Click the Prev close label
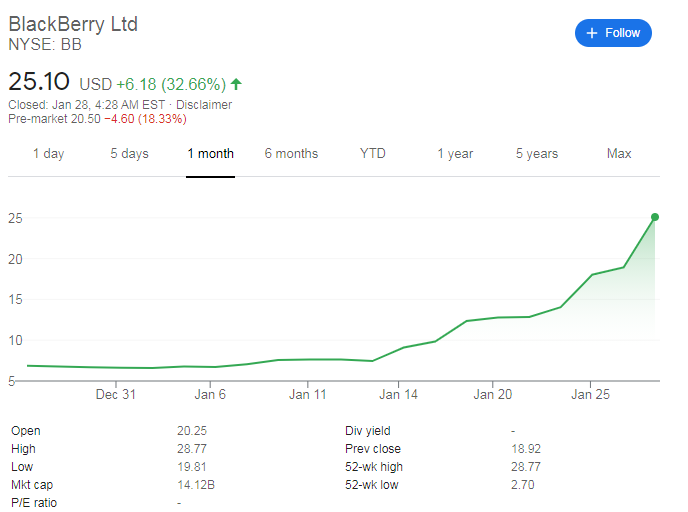Screen dimensions: 688x512 tap(373, 449)
